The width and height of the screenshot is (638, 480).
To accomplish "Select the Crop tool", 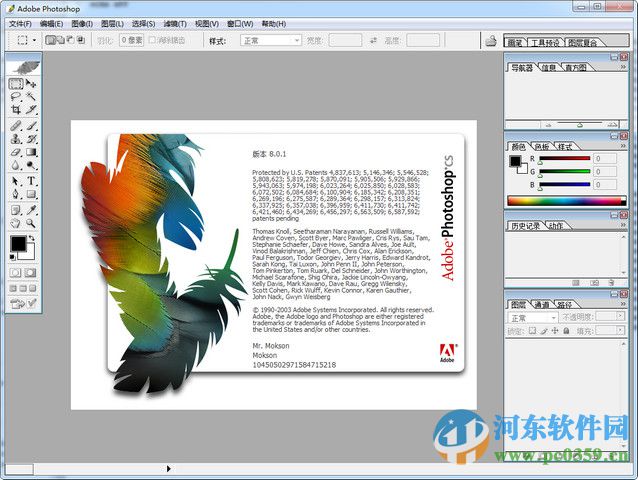I will [16, 109].
